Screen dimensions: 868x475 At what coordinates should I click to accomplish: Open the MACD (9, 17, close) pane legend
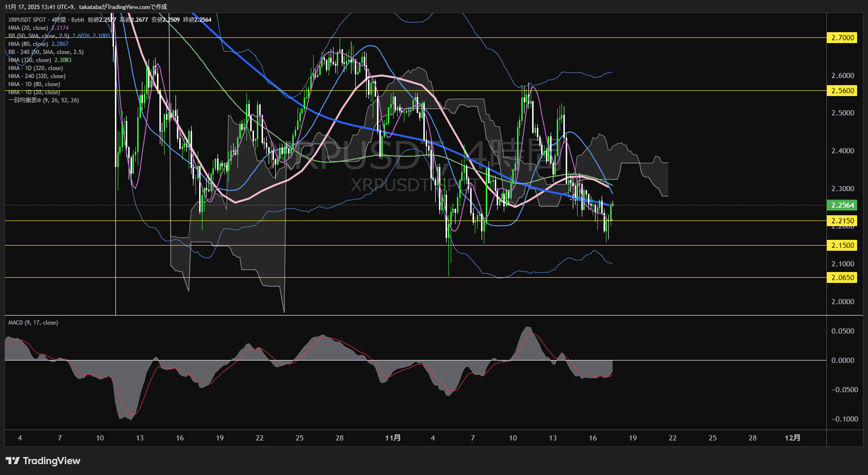tap(33, 323)
